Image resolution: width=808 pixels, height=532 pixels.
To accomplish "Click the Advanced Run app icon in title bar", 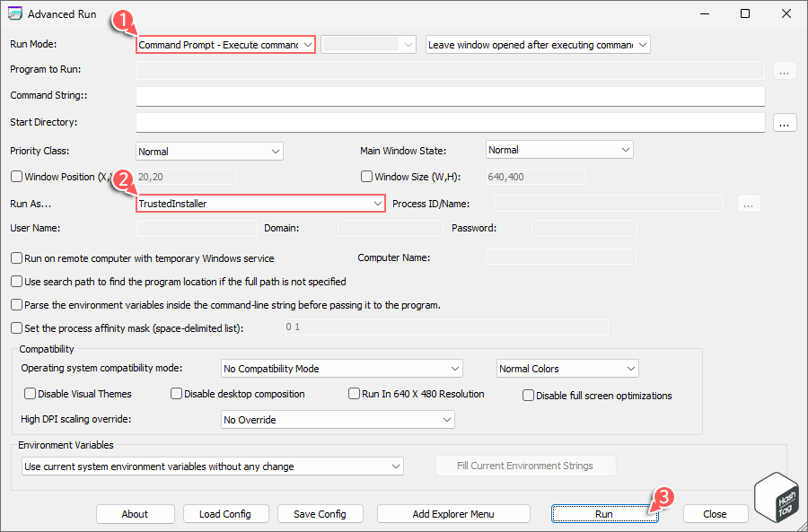I will click(15, 13).
